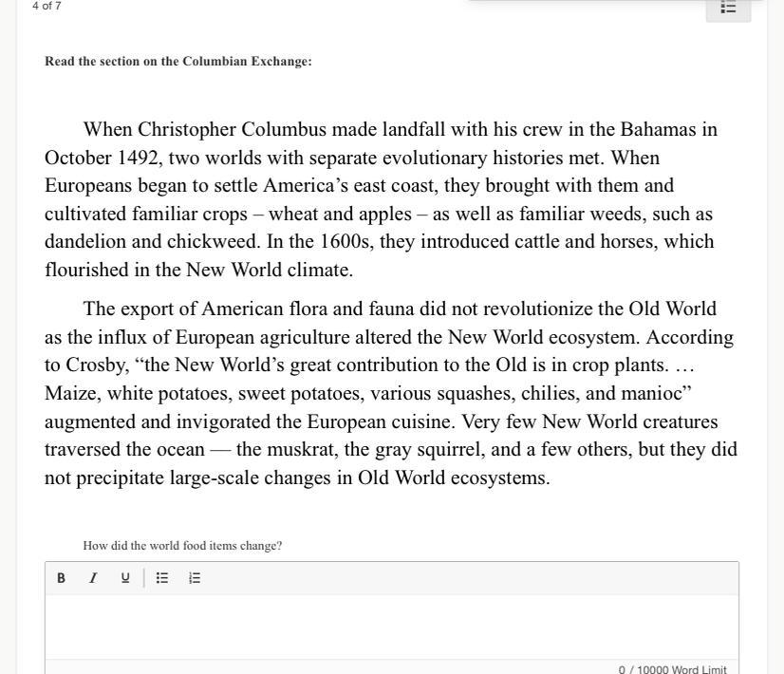Toggle bold formatting in answer editor
Image resolution: width=784 pixels, height=674 pixels.
61,578
